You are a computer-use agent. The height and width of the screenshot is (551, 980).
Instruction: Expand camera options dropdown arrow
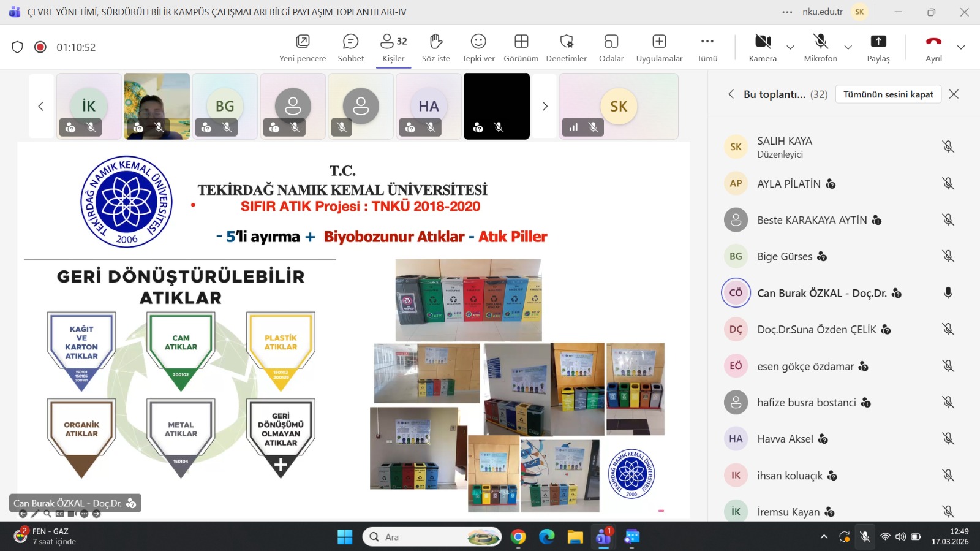click(x=790, y=47)
